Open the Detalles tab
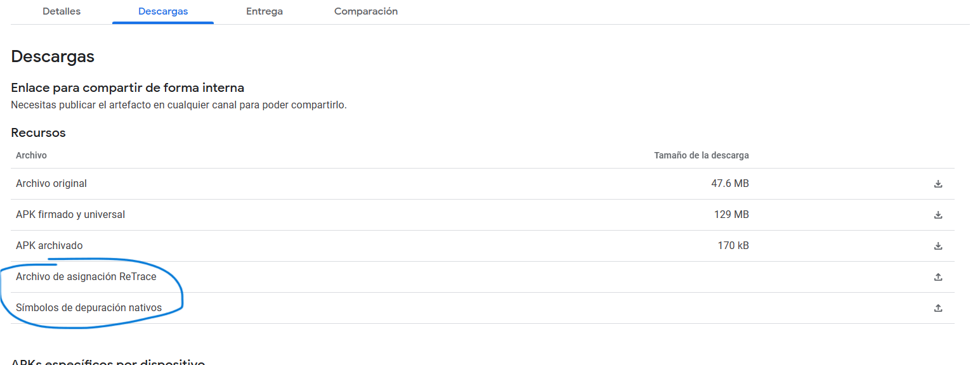Screen dimensions: 980x365 62,11
